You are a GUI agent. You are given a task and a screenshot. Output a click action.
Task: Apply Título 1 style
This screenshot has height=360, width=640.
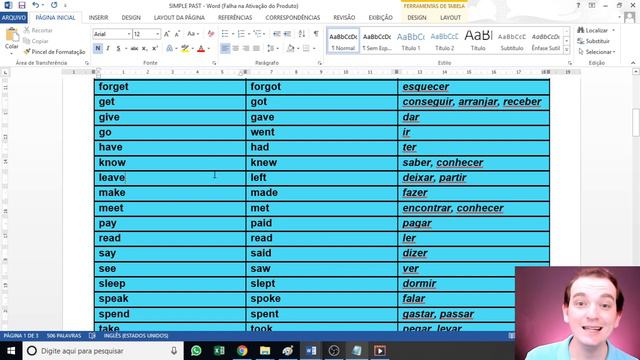411,41
